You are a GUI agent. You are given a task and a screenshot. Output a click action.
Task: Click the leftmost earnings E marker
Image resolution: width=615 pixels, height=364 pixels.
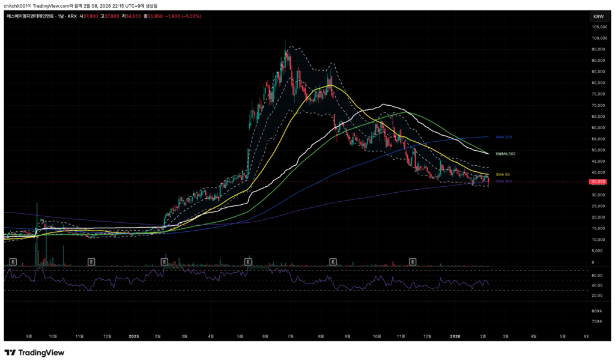[13, 262]
